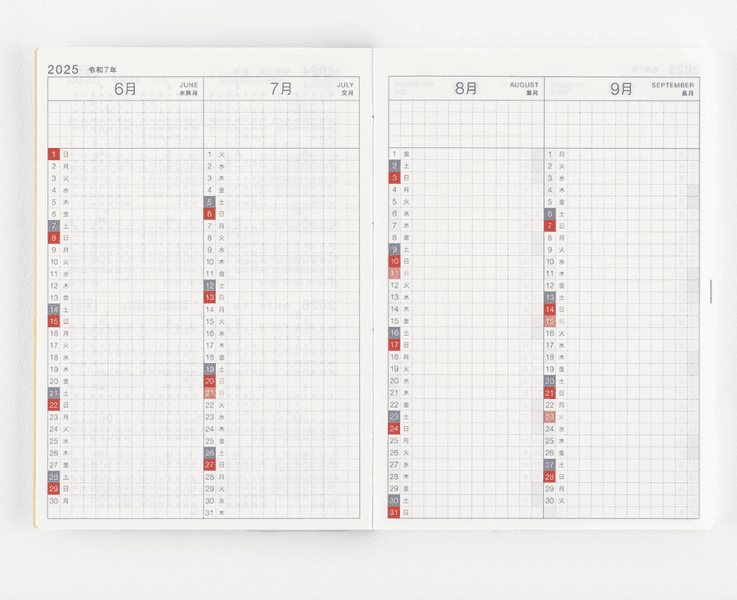Image resolution: width=737 pixels, height=600 pixels.
Task: Click the red June 1 Sunday cell
Action: tap(54, 155)
